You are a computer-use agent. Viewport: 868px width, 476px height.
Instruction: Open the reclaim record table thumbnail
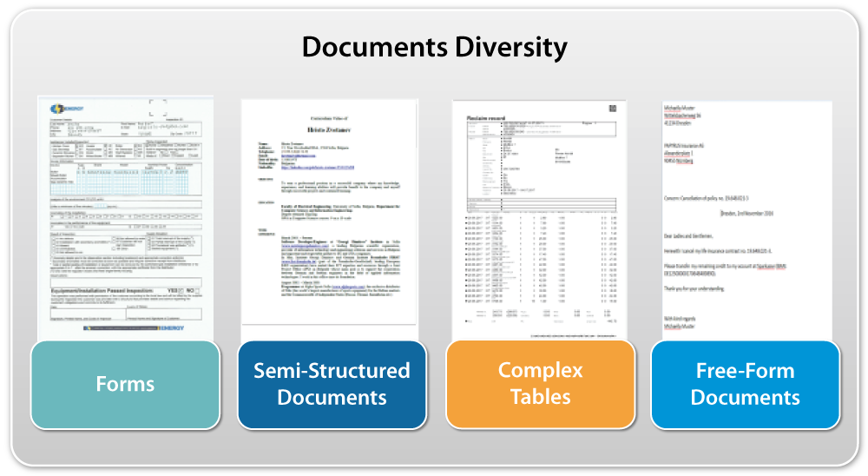click(539, 220)
